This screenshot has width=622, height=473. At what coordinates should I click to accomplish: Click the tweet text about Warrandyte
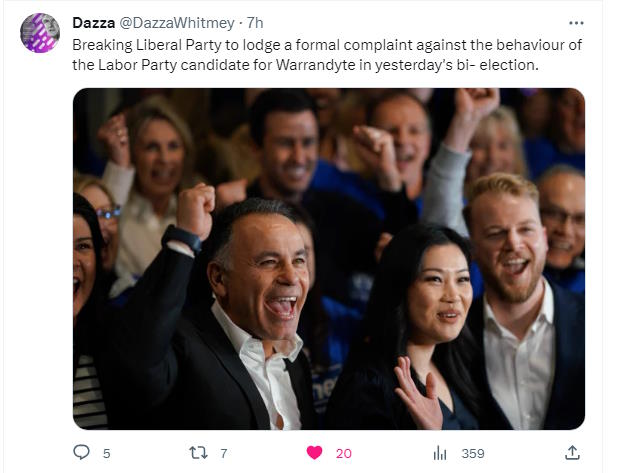327,54
